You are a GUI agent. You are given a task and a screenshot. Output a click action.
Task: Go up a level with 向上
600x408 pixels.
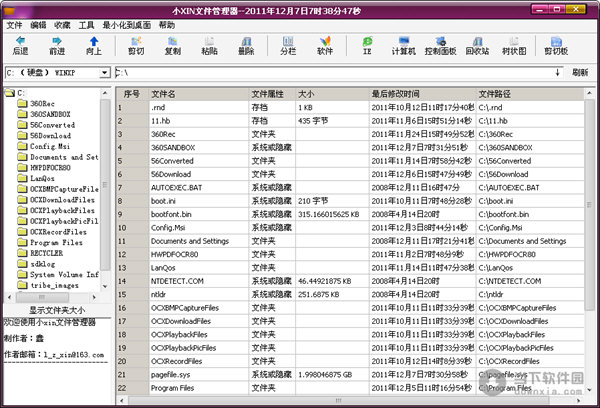tap(93, 45)
